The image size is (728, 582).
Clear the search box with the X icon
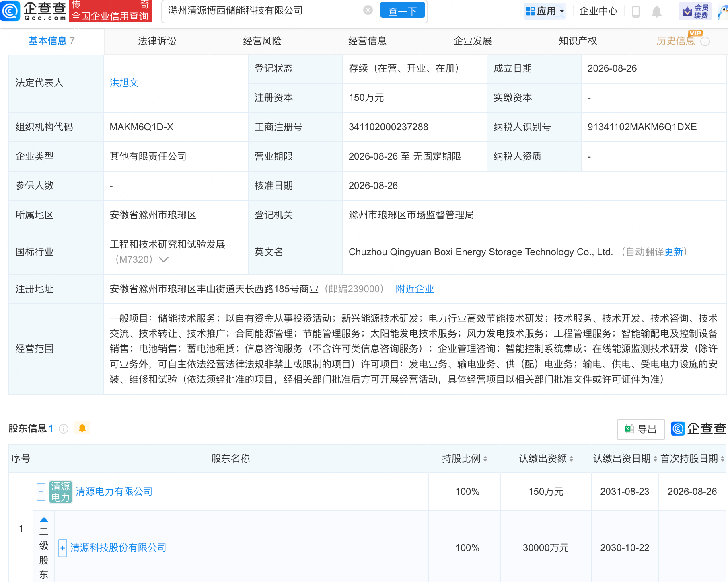click(x=368, y=10)
